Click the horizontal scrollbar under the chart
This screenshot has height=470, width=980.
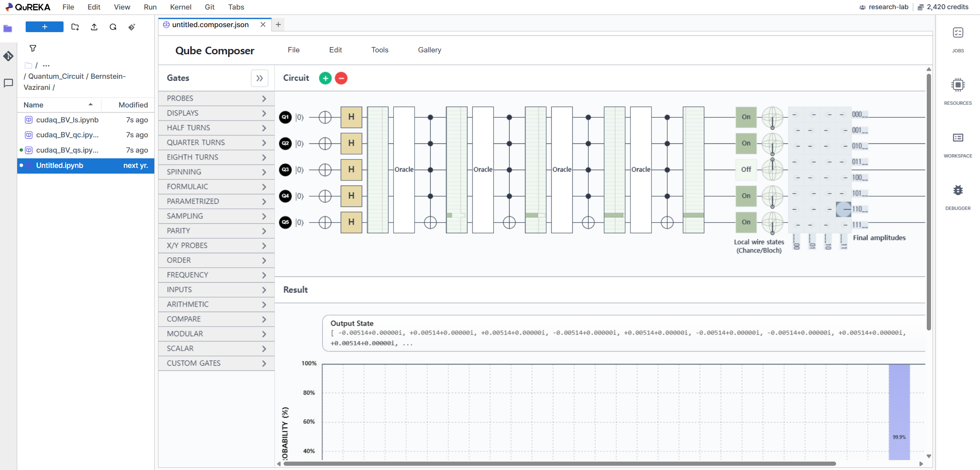[559, 463]
